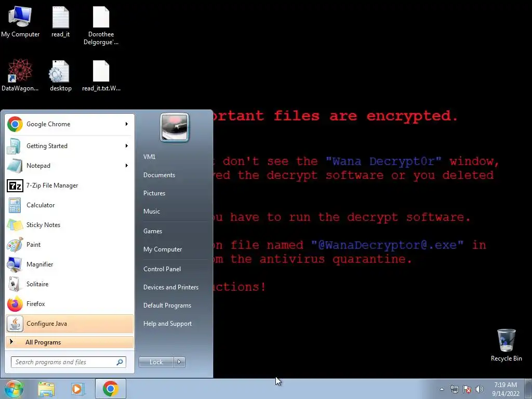Launch Google Chrome from Start menu
This screenshot has height=399, width=532.
[x=70, y=124]
